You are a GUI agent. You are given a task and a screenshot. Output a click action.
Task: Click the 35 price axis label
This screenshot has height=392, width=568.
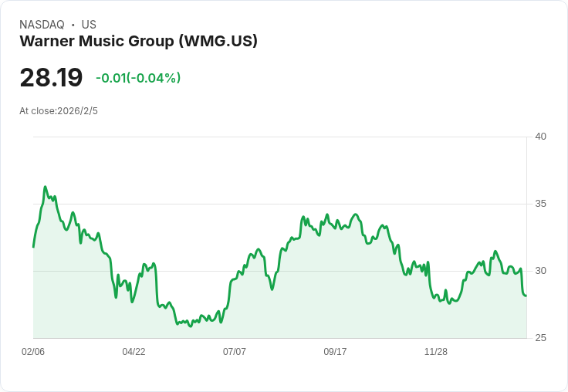click(540, 204)
